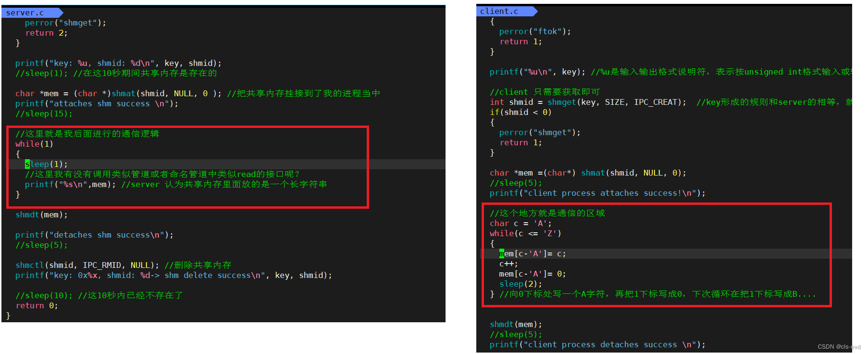868x354 pixels.
Task: Click the 'int shmid = shmget(key, SIZE, IPC_CREAT)' line
Action: click(671, 102)
